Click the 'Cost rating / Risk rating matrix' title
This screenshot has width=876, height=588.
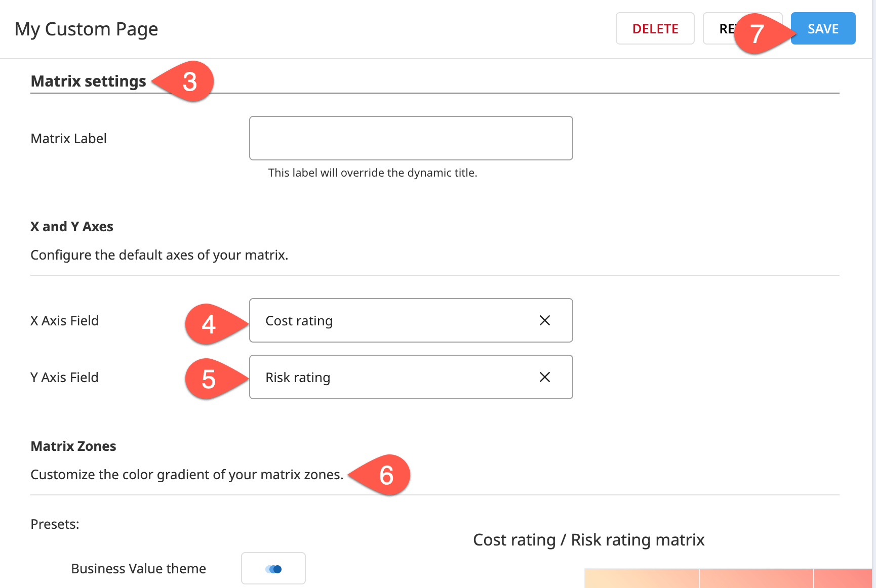click(588, 539)
